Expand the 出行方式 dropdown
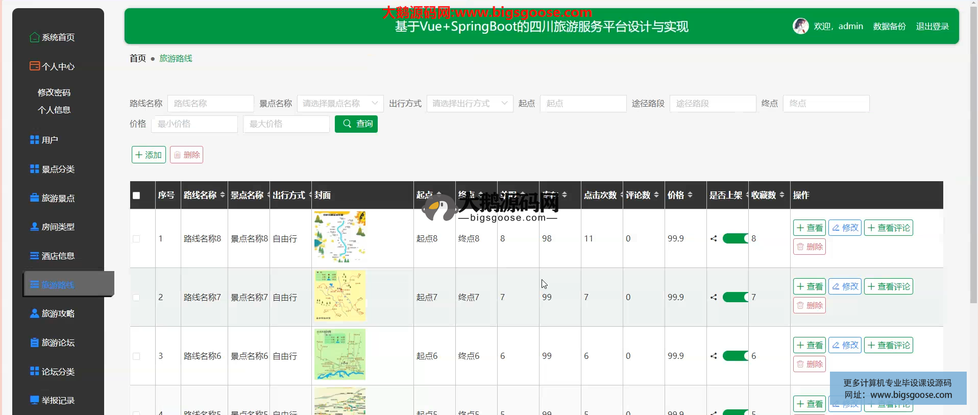This screenshot has width=980, height=415. pyautogui.click(x=470, y=104)
